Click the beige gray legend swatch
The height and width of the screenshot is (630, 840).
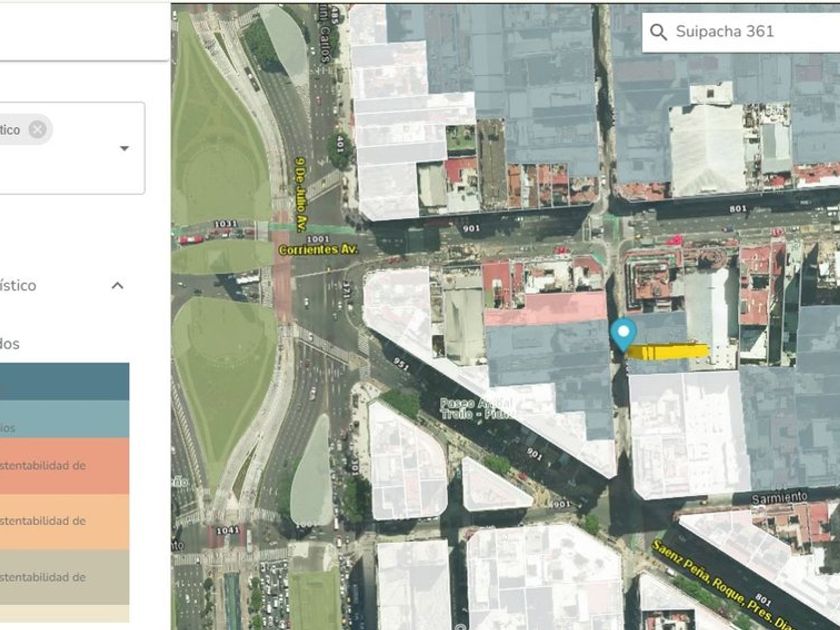click(x=64, y=578)
